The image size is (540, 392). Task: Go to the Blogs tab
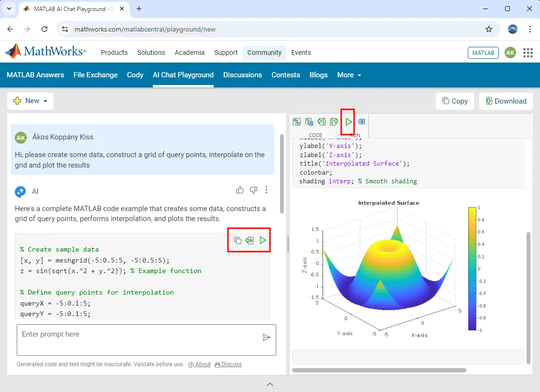[x=319, y=75]
